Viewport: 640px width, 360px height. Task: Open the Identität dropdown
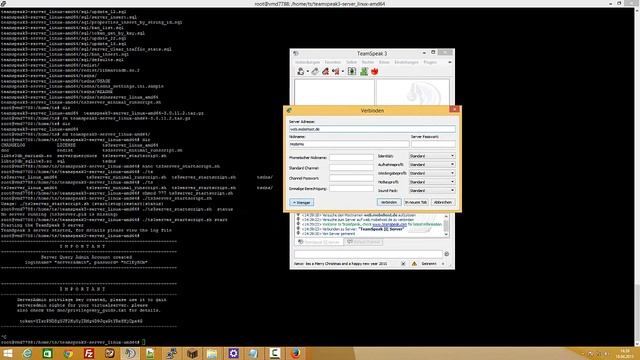432,156
